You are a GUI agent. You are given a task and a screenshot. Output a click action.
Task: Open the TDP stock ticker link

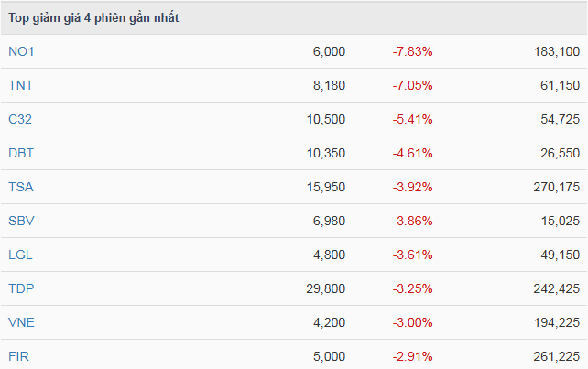(21, 289)
